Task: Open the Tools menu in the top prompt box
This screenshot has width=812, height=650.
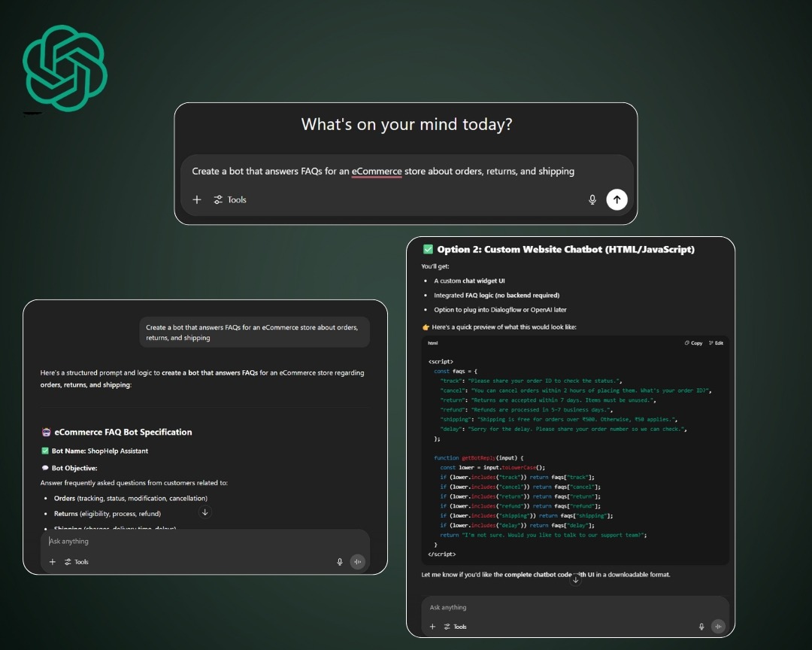Action: coord(230,199)
